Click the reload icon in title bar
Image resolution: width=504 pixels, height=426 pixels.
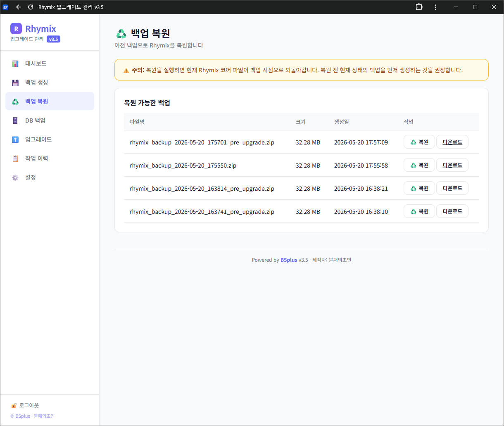point(31,7)
